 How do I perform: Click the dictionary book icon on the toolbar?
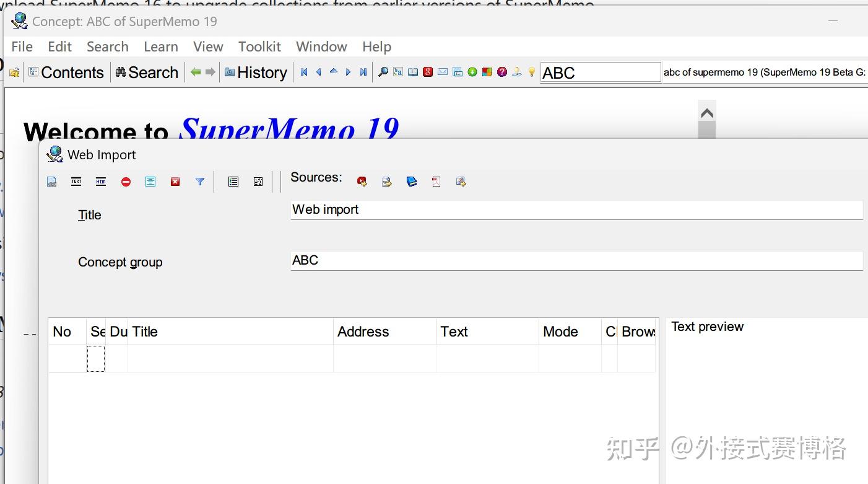(413, 72)
